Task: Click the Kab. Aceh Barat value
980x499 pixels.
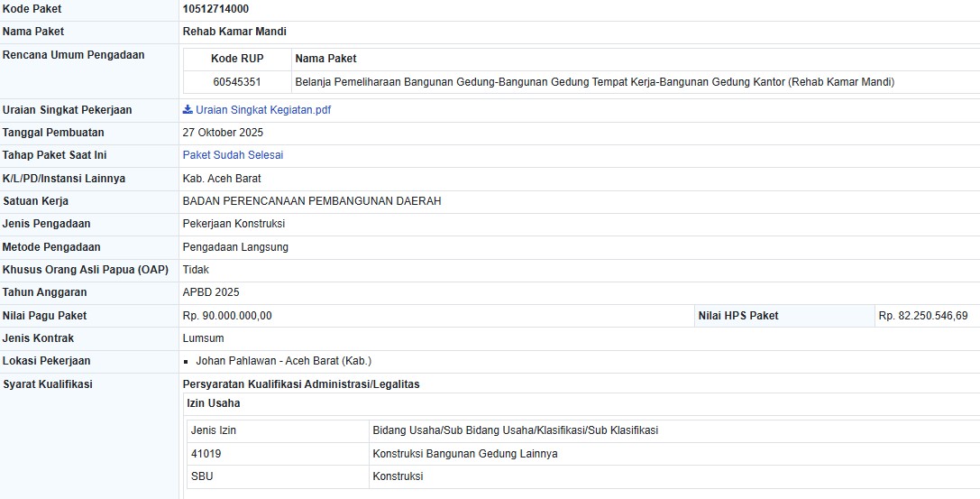Action: click(222, 179)
